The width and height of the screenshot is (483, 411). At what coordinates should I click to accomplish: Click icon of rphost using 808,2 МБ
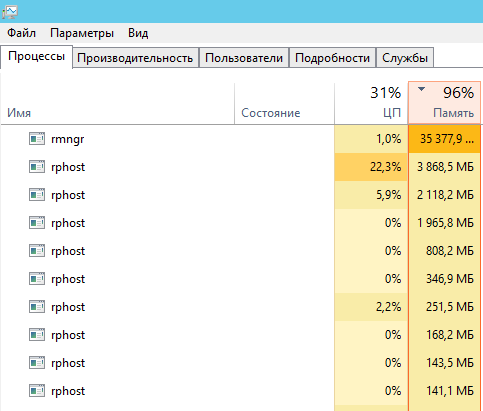click(37, 251)
